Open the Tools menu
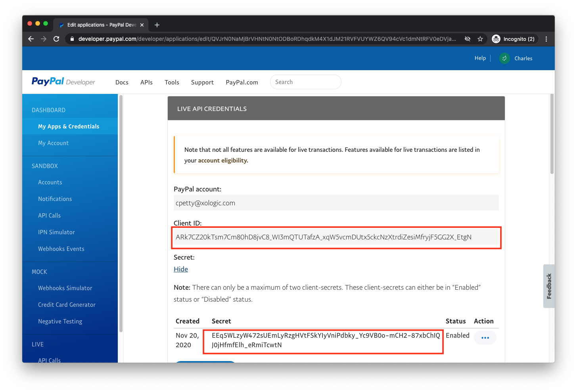This screenshot has width=577, height=392. click(172, 82)
